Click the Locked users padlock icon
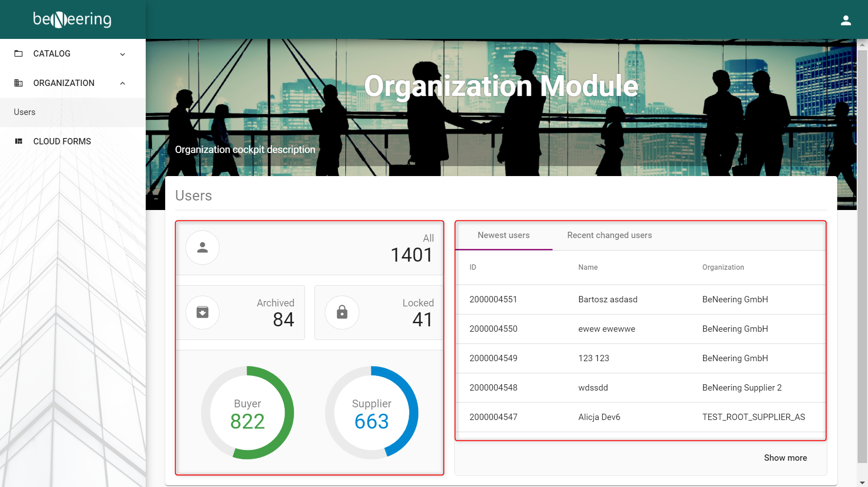This screenshot has height=487, width=868. (x=342, y=312)
